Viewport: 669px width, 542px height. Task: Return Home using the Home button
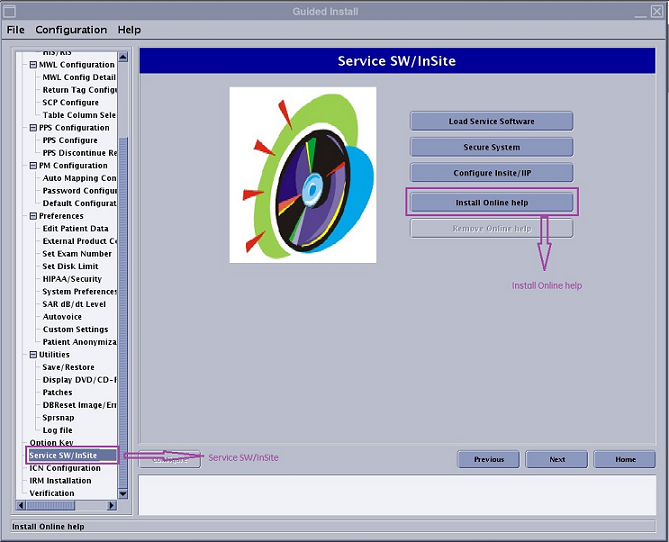(x=625, y=460)
